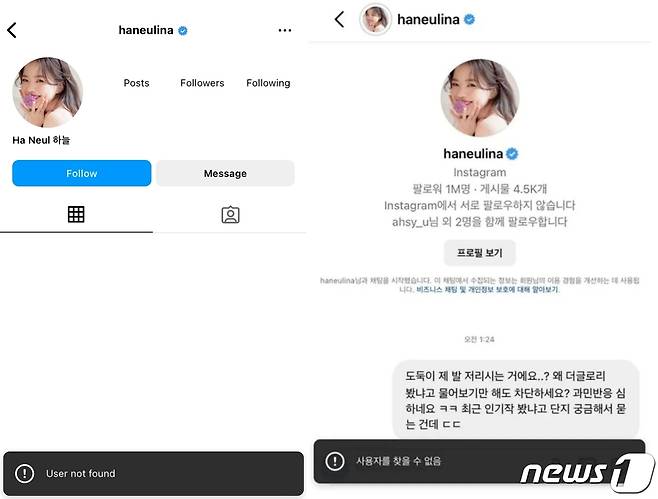Screen dimensions: 658x499
Task: View the Posts count
Action: pyautogui.click(x=136, y=83)
